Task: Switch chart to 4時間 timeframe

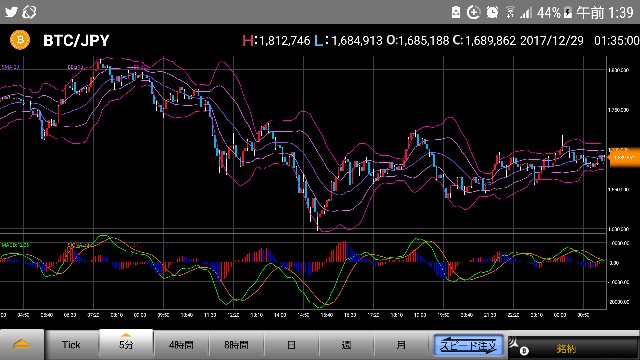Action: pyautogui.click(x=181, y=344)
